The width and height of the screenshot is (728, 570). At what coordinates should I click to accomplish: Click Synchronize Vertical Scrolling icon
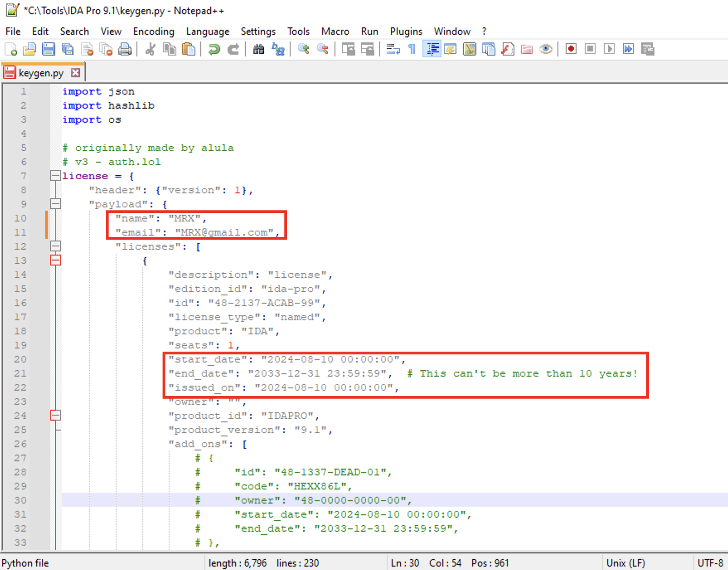tap(348, 49)
